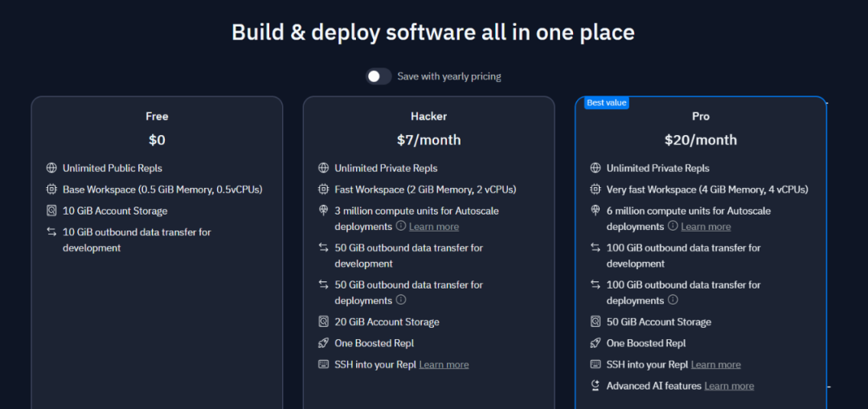Select the Free plan heading
Image resolution: width=868 pixels, height=409 pixels.
(157, 117)
